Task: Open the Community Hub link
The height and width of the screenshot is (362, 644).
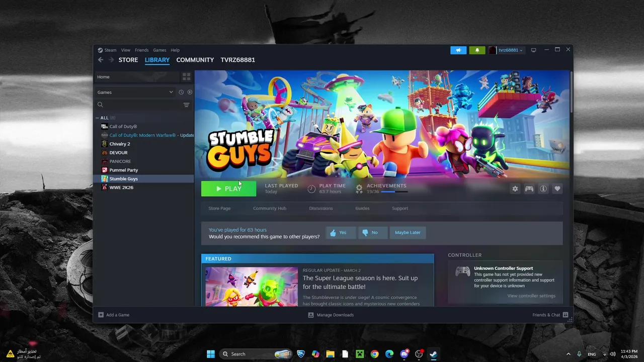Action: point(270,208)
